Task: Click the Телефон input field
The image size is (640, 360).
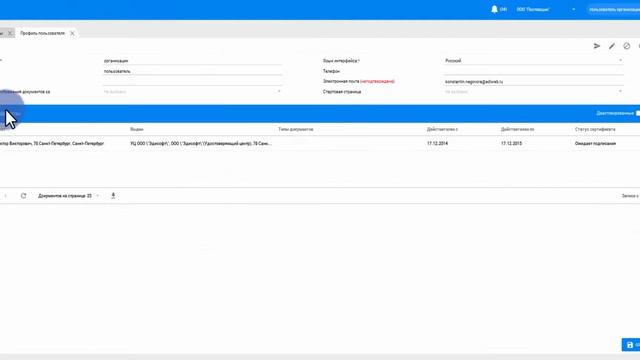Action: [534, 71]
